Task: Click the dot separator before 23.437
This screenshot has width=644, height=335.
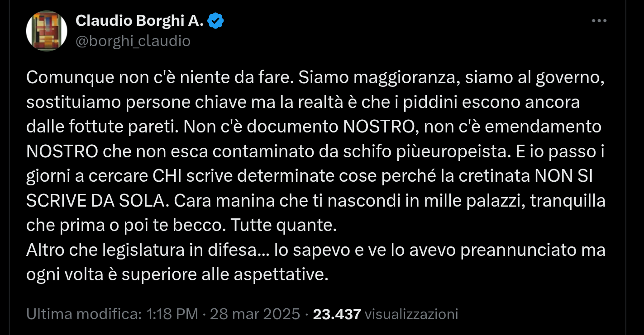Action: point(305,313)
